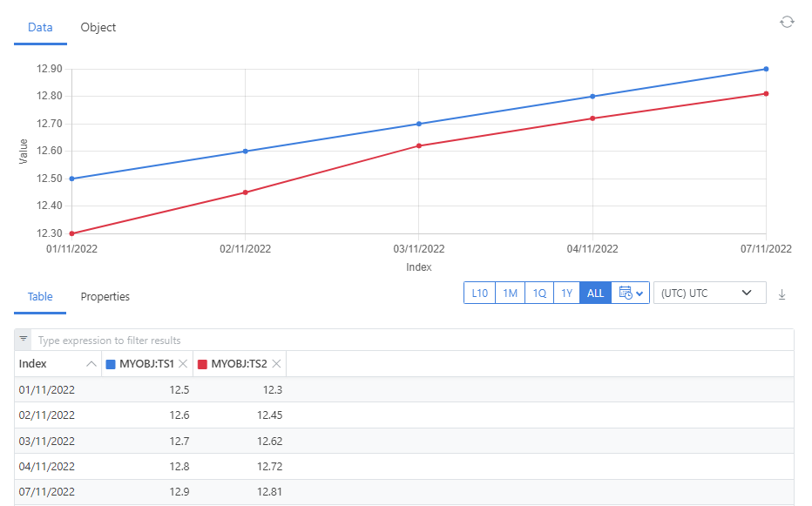Show ALL data range
Image resolution: width=812 pixels, height=506 pixels.
[x=595, y=293]
